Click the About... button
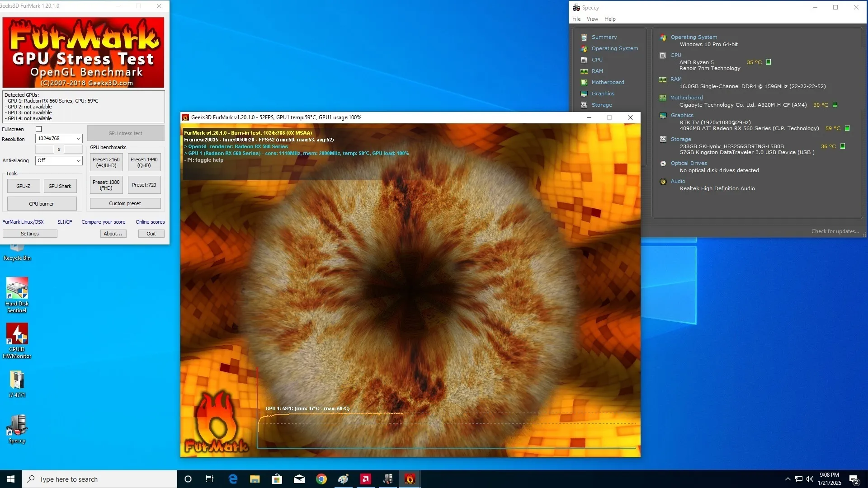Viewport: 868px width, 488px height. (113, 234)
